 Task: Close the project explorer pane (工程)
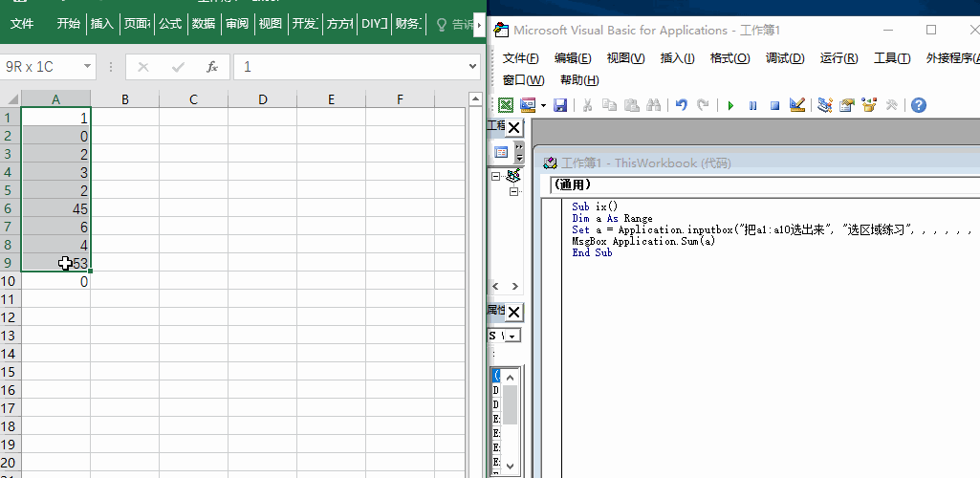(513, 127)
